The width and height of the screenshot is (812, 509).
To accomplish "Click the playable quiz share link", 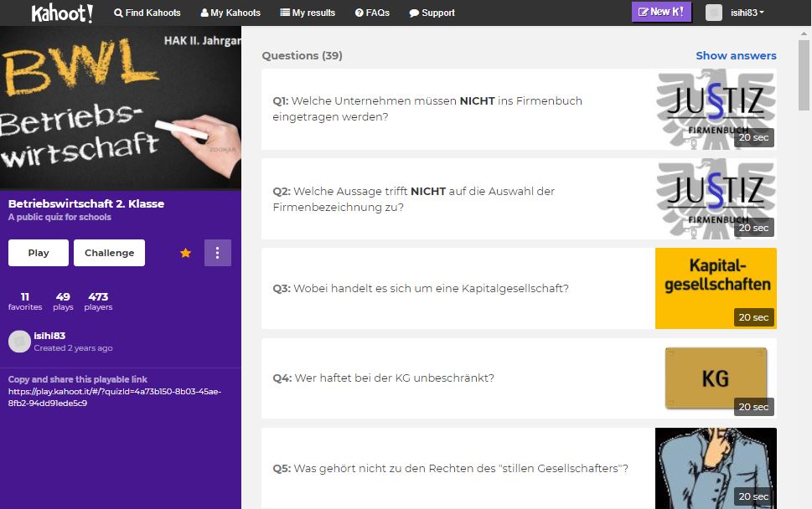I will 115,398.
